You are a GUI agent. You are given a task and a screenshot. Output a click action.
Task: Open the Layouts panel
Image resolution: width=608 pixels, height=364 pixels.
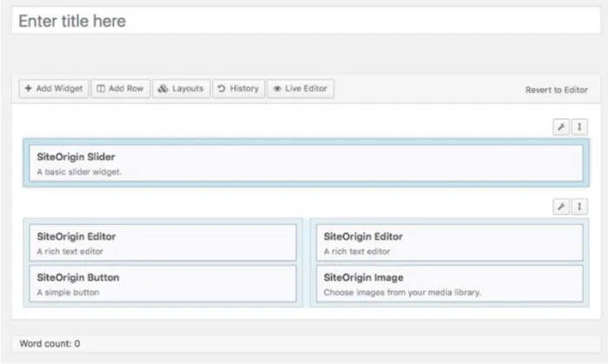[x=182, y=89]
